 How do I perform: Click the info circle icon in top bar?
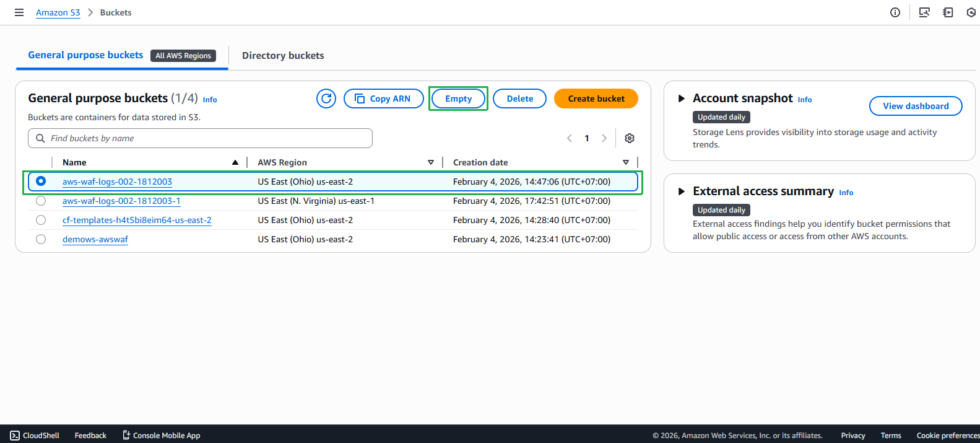click(895, 12)
